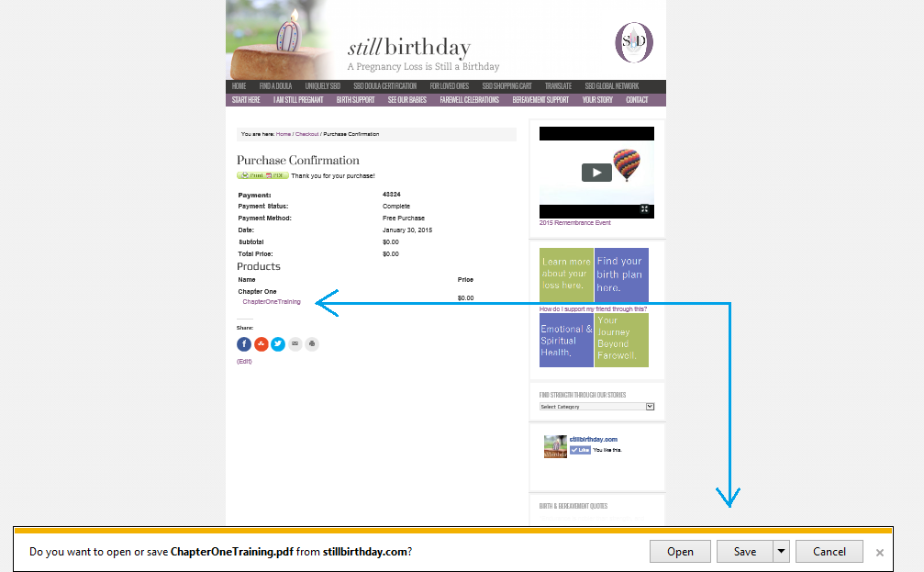Screen dimensions: 924x572
Task: Click the 'Find your birth plan here' tile
Action: (x=621, y=275)
